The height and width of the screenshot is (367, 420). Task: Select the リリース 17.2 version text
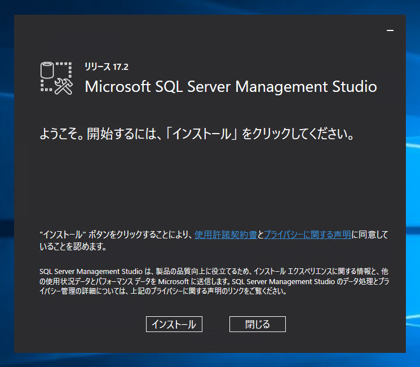coord(106,67)
